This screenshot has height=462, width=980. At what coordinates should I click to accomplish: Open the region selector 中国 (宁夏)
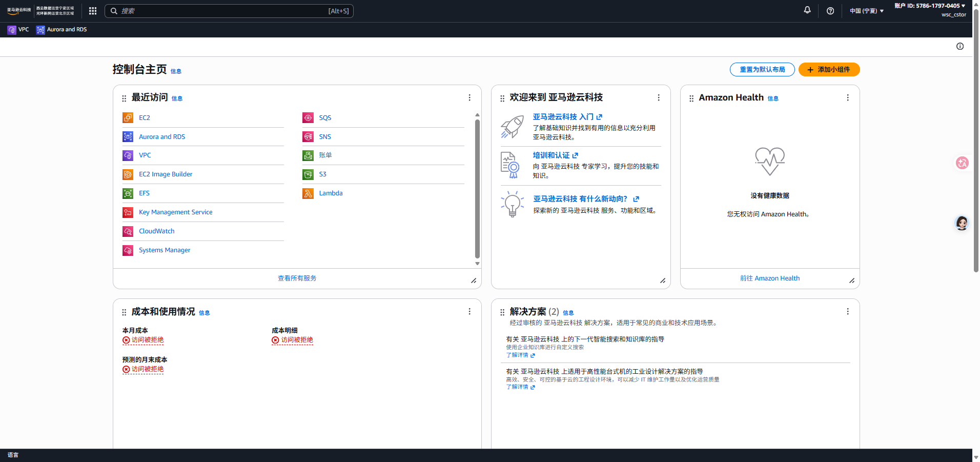[867, 11]
